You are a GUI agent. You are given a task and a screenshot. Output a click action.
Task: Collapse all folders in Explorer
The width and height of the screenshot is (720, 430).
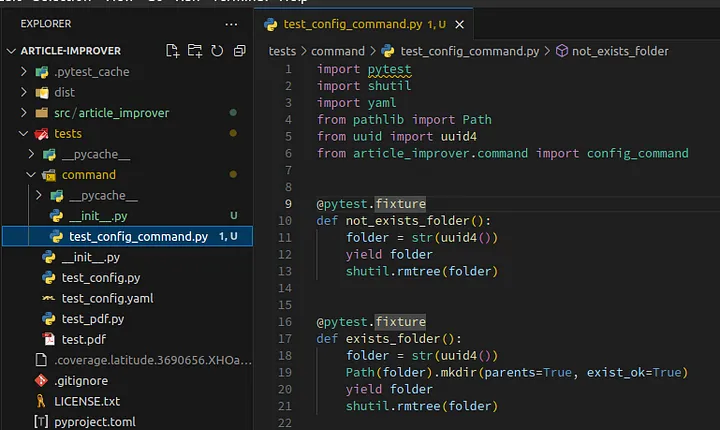pyautogui.click(x=239, y=51)
